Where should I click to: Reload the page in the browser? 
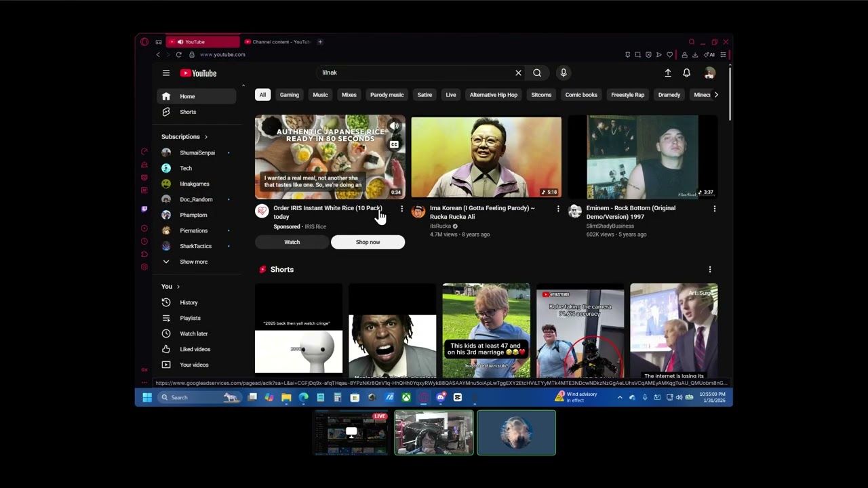[178, 54]
